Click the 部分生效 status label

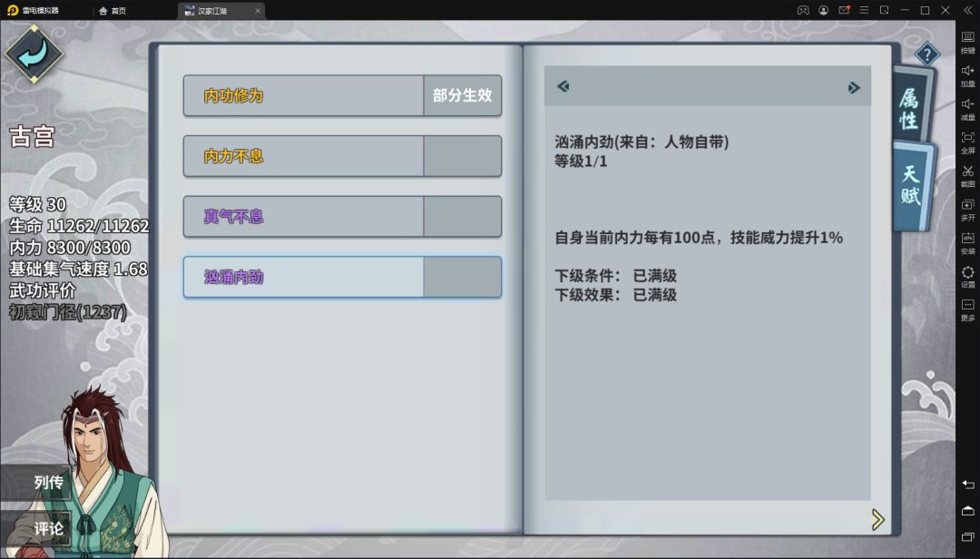[x=463, y=95]
